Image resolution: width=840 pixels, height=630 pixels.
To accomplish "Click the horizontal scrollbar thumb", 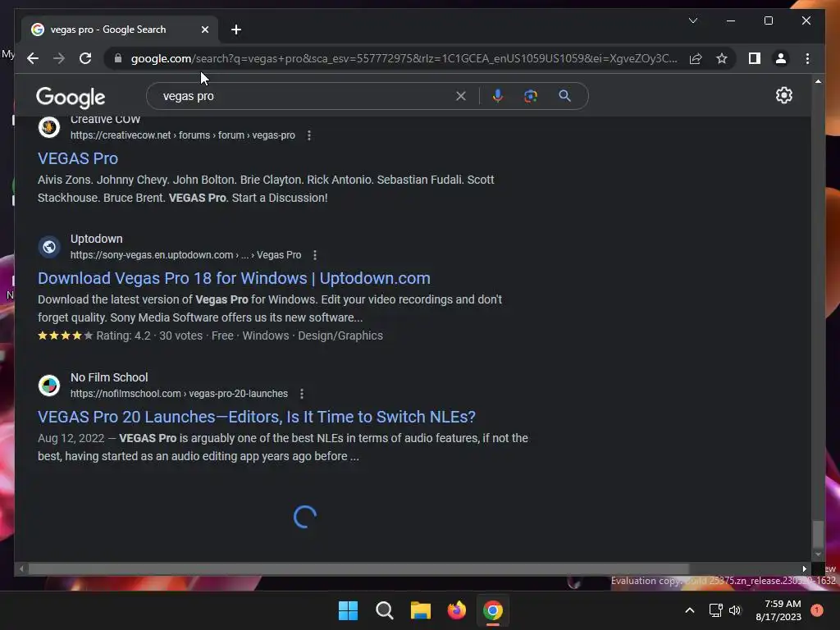I will coord(358,569).
